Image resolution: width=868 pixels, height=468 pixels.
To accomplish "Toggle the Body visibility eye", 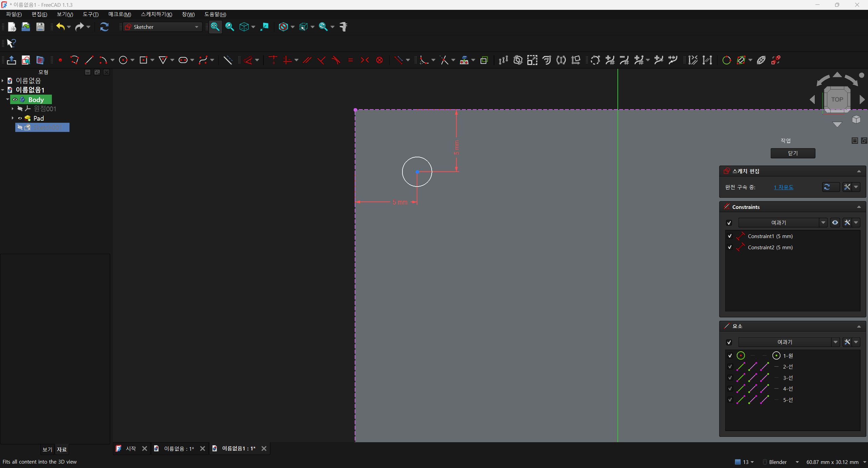I will tap(15, 100).
